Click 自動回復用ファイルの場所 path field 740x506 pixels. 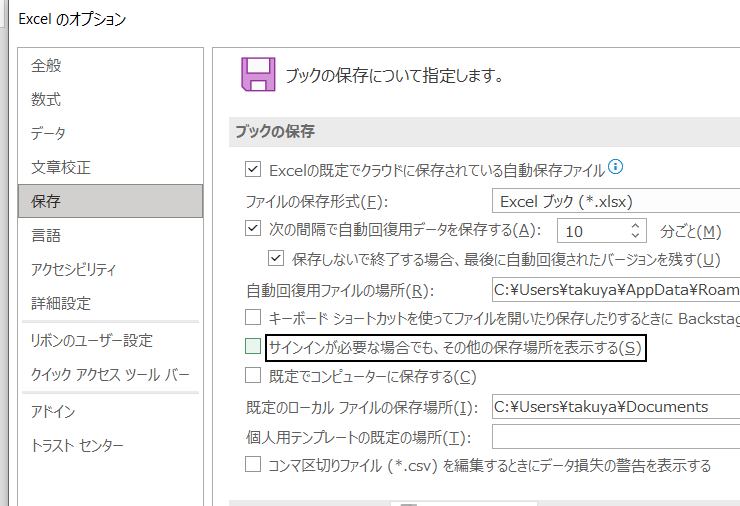[616, 289]
